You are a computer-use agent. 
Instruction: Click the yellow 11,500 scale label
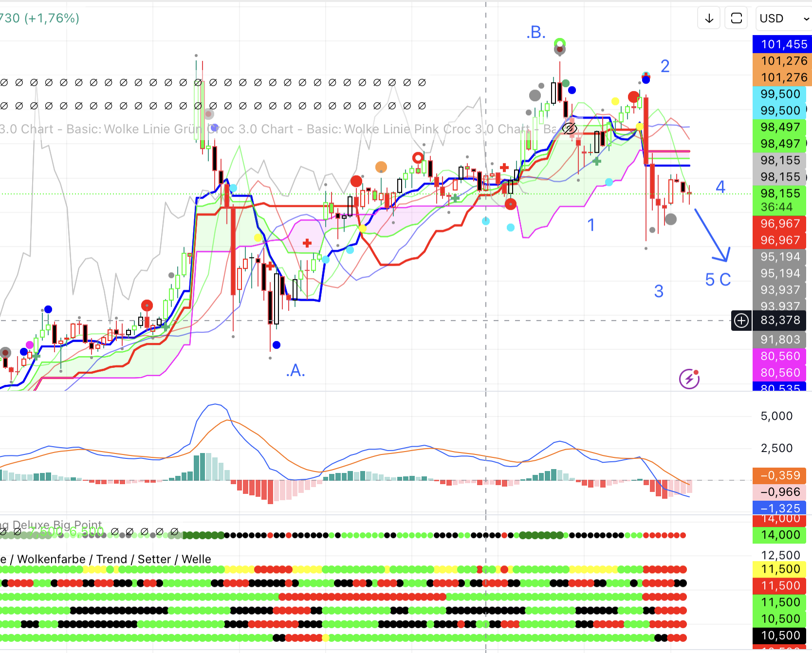[780, 569]
